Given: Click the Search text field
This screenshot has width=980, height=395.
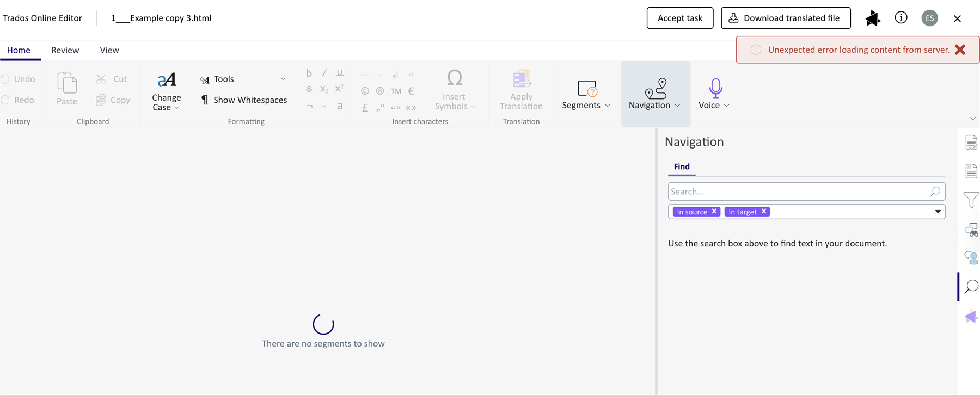Looking at the screenshot, I should [x=798, y=192].
